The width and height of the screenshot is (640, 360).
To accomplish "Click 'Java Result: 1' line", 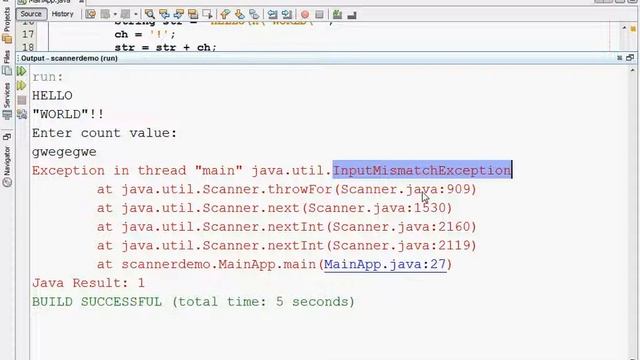I will point(88,283).
